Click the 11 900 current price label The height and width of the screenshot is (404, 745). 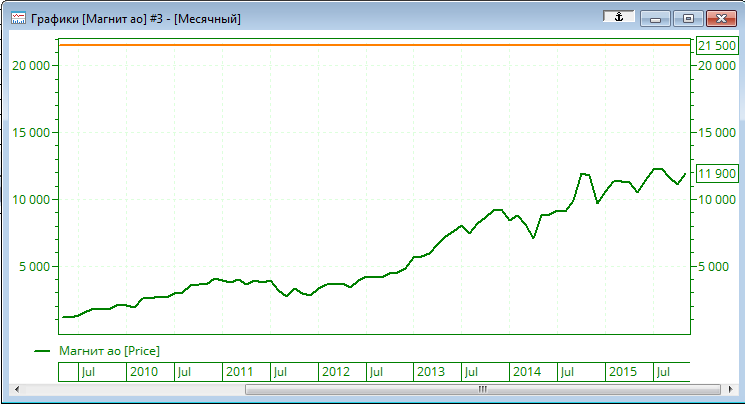[x=717, y=174]
